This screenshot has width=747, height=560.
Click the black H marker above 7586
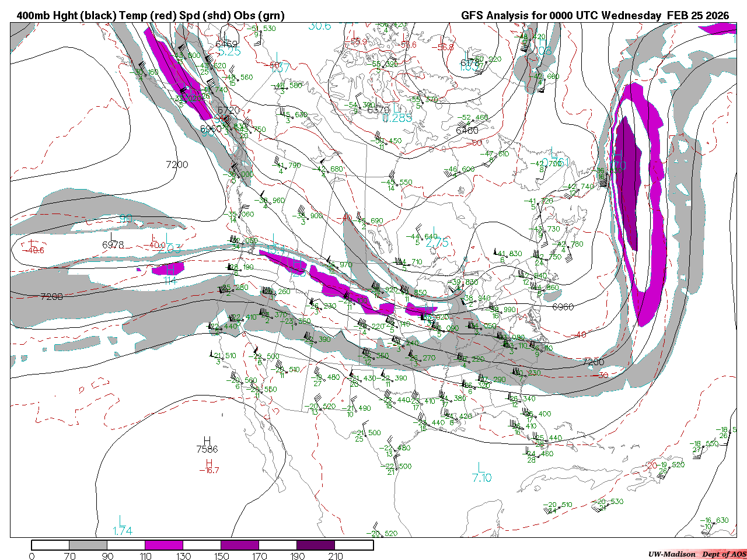pyautogui.click(x=207, y=440)
